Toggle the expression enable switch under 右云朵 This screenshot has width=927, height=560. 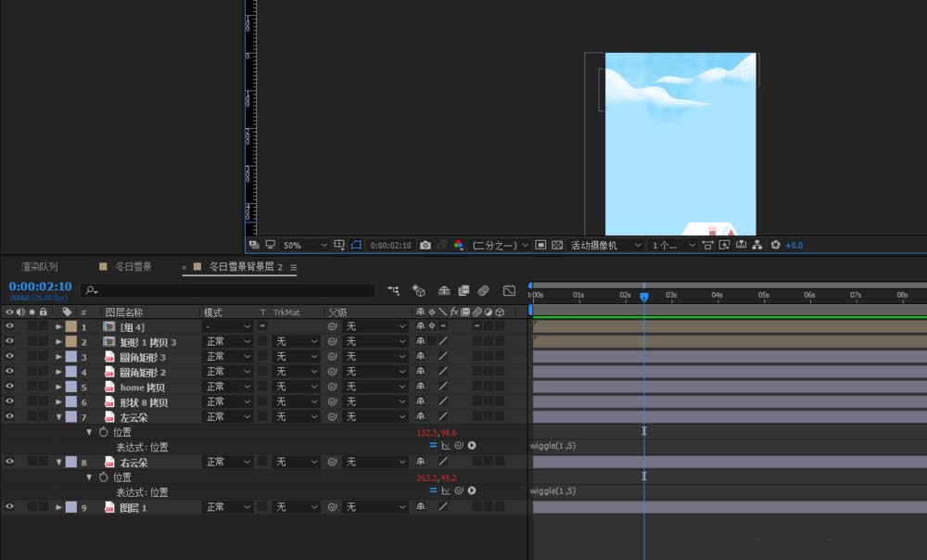(x=433, y=490)
